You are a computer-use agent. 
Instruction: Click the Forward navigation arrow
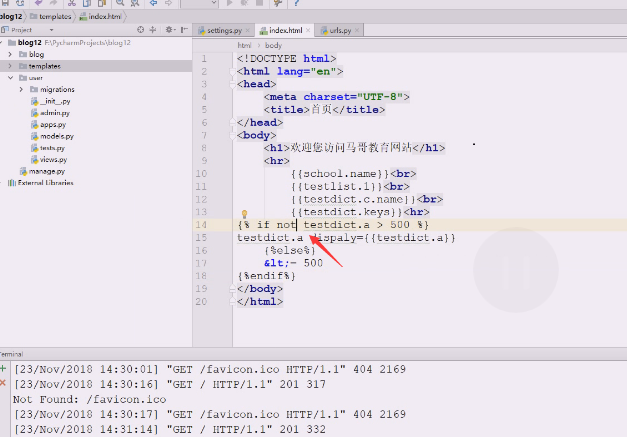(169, 2)
